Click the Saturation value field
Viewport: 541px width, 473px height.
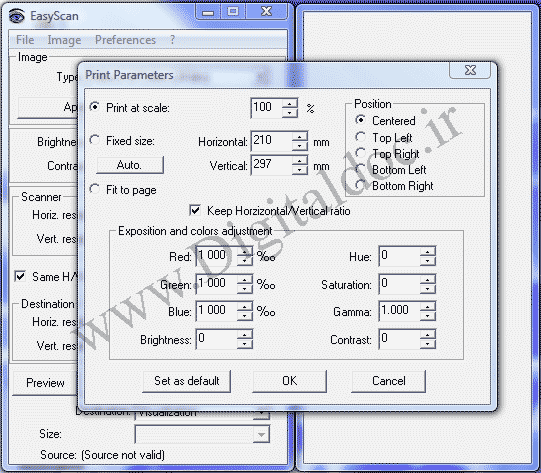[400, 284]
